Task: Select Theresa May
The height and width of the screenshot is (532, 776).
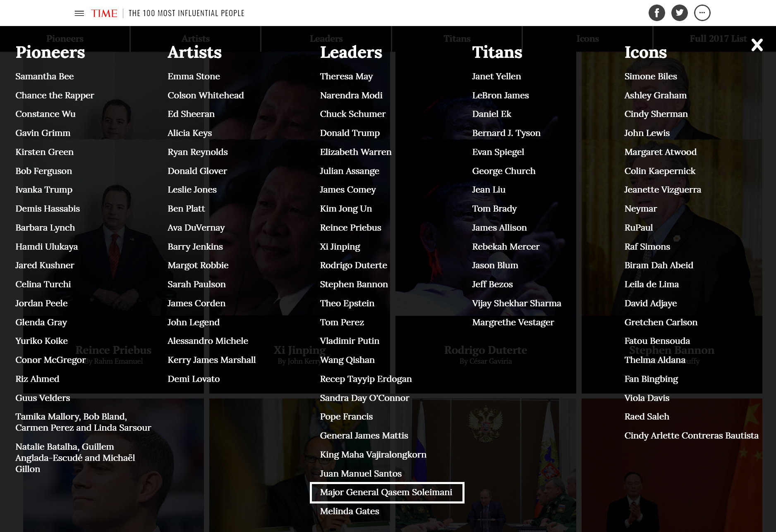Action: tap(346, 76)
